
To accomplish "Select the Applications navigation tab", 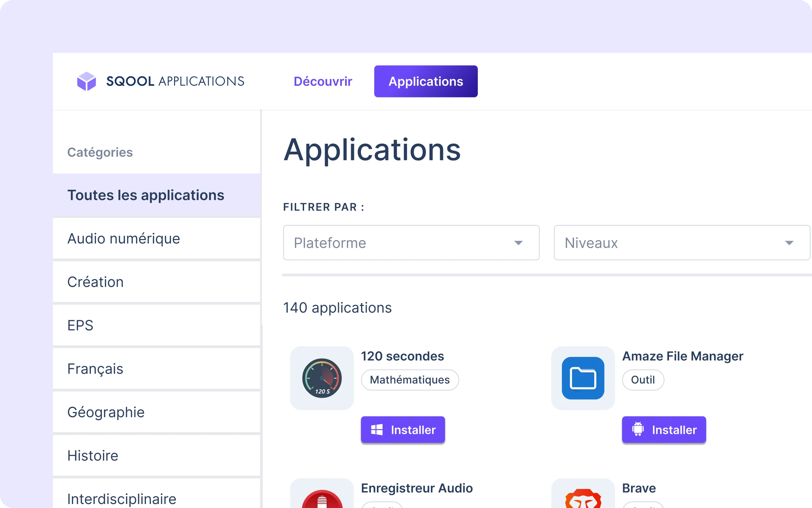I will point(426,81).
